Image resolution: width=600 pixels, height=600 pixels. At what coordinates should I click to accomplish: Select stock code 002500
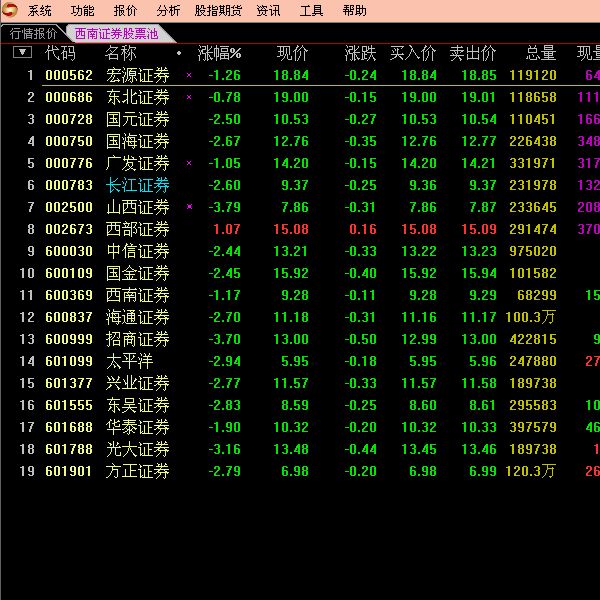point(69,207)
